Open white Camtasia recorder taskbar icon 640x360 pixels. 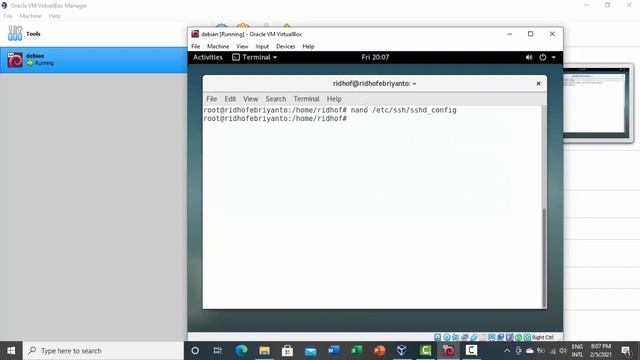coord(471,350)
